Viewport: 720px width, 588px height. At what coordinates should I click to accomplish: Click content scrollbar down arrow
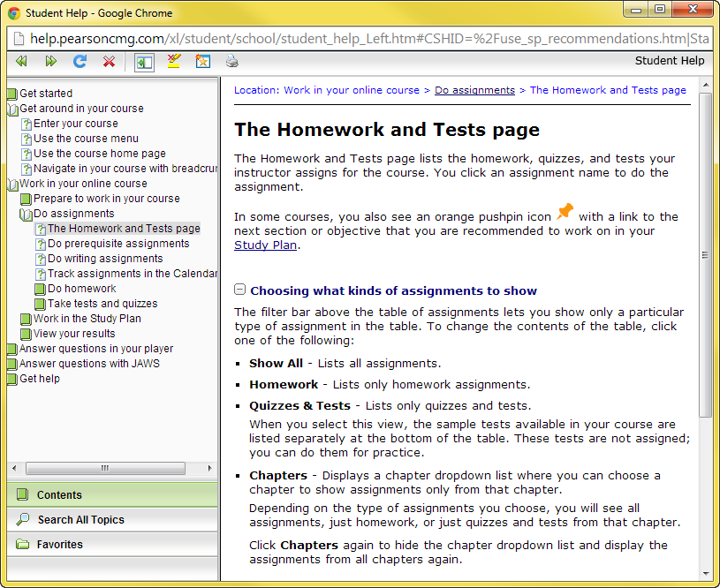[705, 573]
